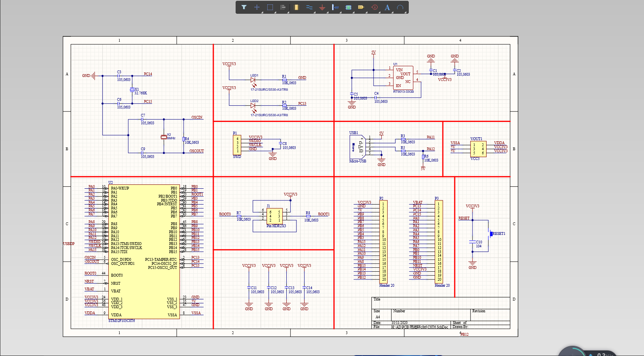Place a GND power port
644x356 pixels.
coord(322,7)
